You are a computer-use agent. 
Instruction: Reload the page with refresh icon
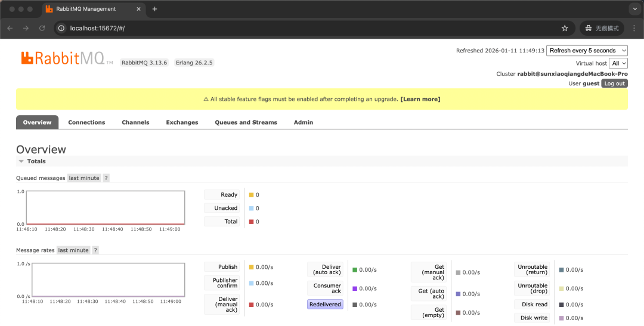click(42, 28)
